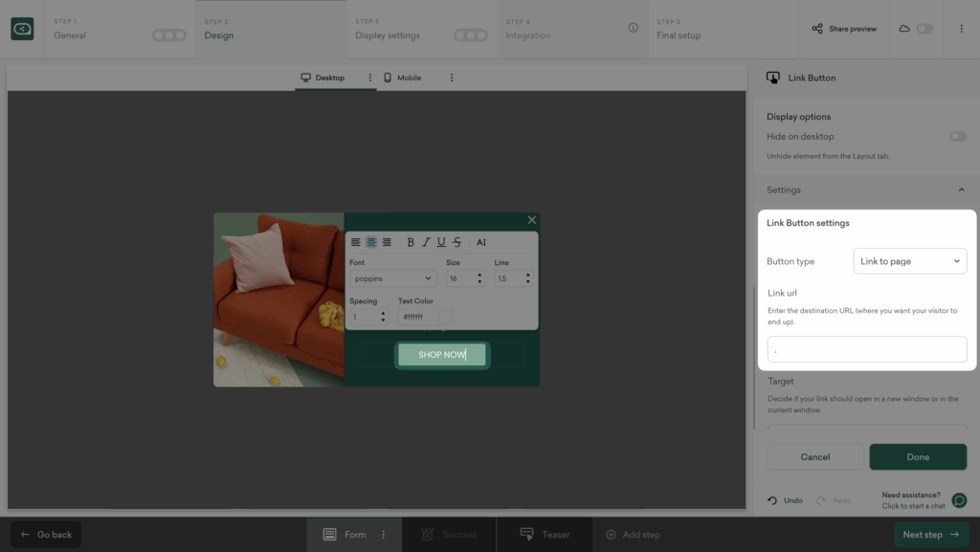The height and width of the screenshot is (552, 980).
Task: Align text to the right
Action: tap(387, 242)
